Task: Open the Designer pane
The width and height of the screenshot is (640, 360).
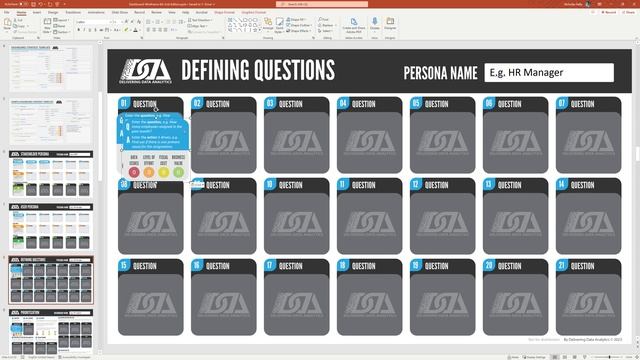Action: tap(390, 24)
